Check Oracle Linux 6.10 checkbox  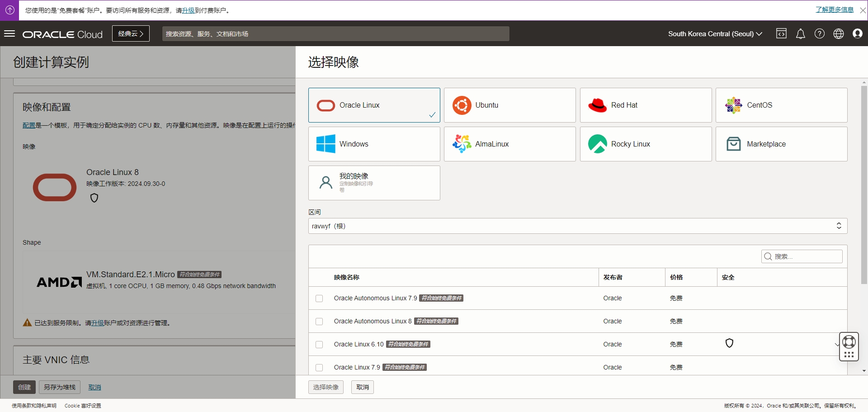pyautogui.click(x=319, y=345)
